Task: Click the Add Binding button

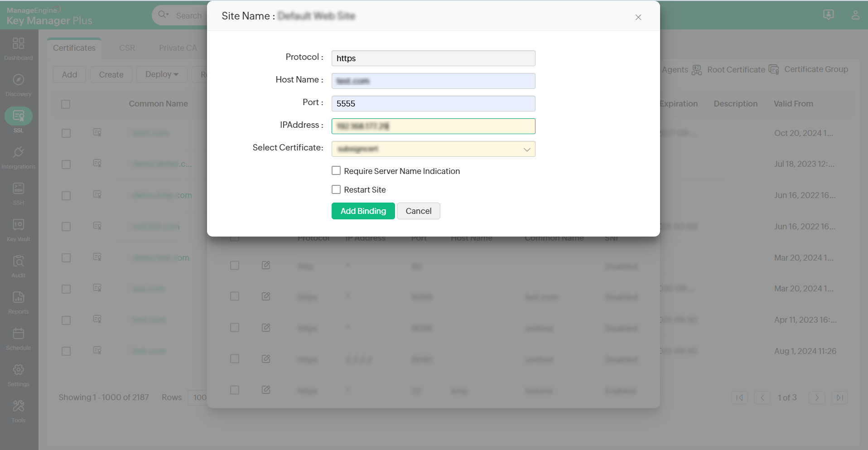Action: click(363, 211)
